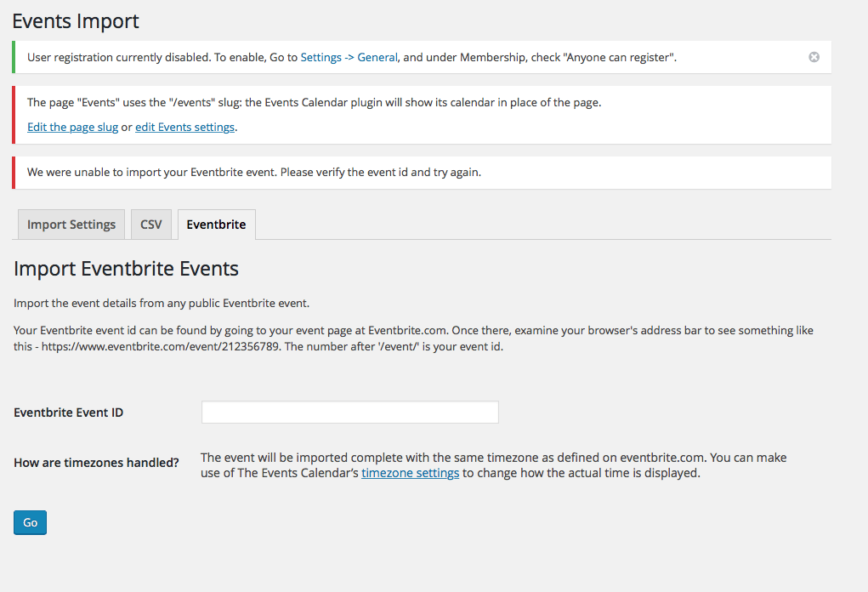Click the 'Events Import' page title
This screenshot has width=868, height=592.
76,21
